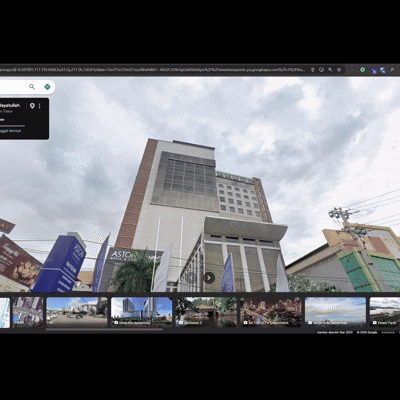Click the horizontal scrollbar under the thumbnail strip

[x=104, y=329]
